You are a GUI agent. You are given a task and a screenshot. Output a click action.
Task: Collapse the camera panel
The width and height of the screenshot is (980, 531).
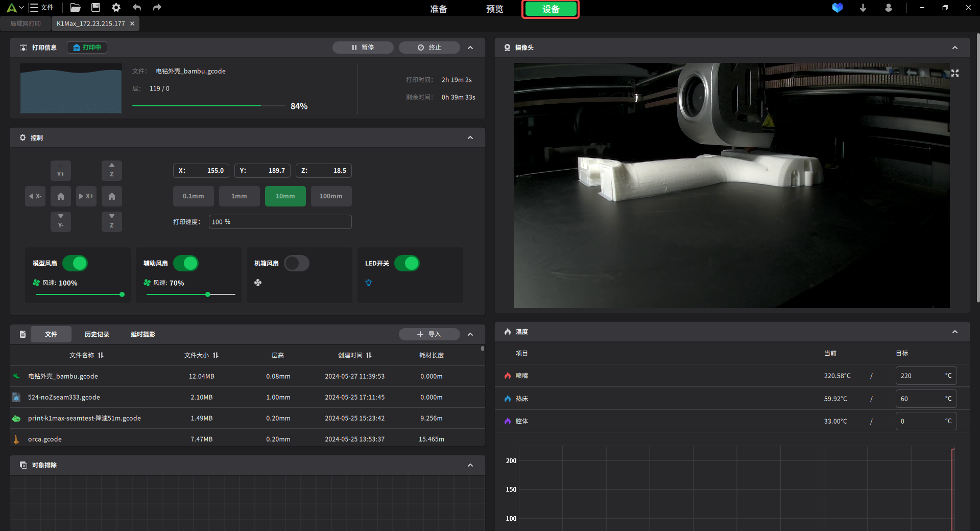pyautogui.click(x=954, y=48)
